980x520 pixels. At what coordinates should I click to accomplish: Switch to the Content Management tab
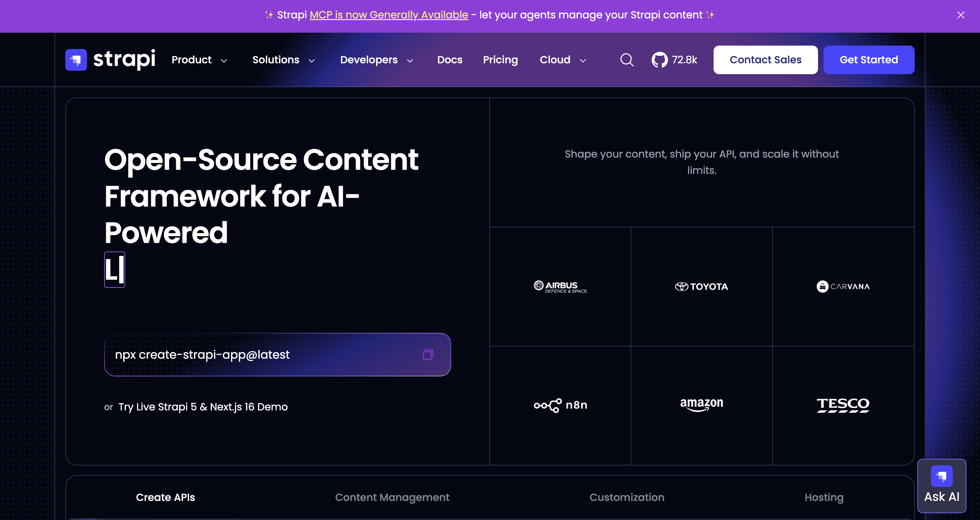pyautogui.click(x=392, y=497)
